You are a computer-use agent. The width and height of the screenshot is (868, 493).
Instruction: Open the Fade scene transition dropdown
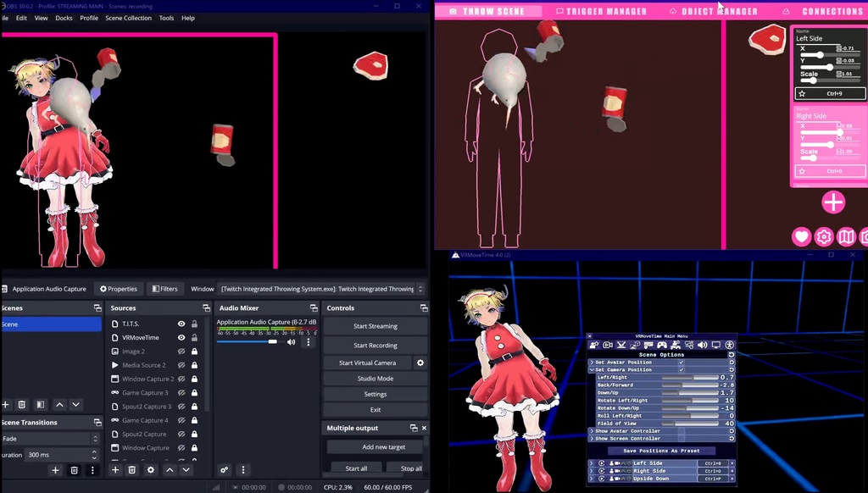pos(51,439)
